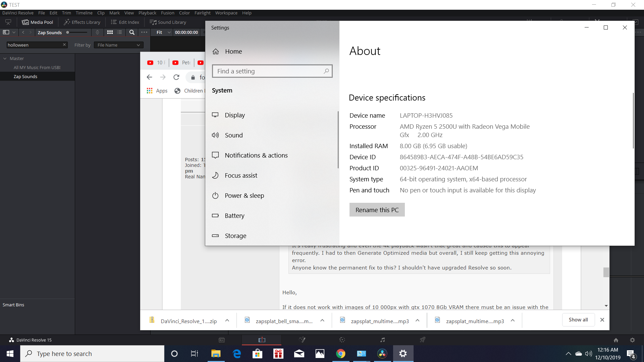The width and height of the screenshot is (644, 362).
Task: Switch to the Color page icon
Action: click(x=342, y=340)
